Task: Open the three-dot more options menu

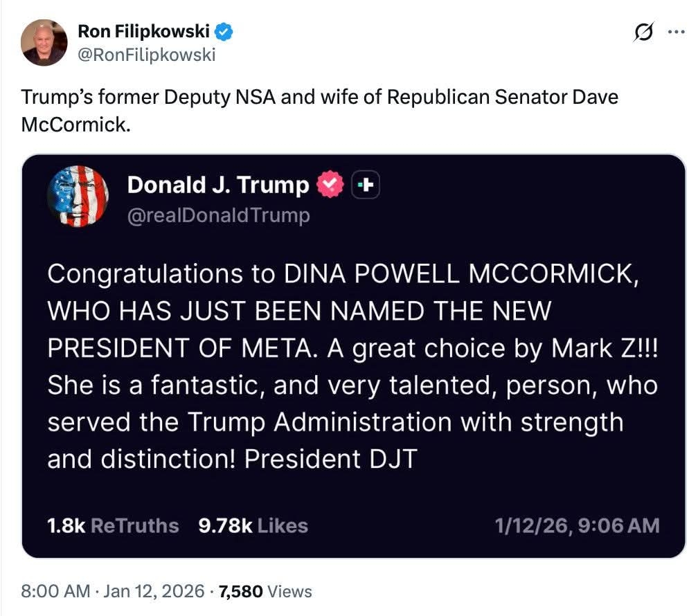Action: [x=674, y=33]
